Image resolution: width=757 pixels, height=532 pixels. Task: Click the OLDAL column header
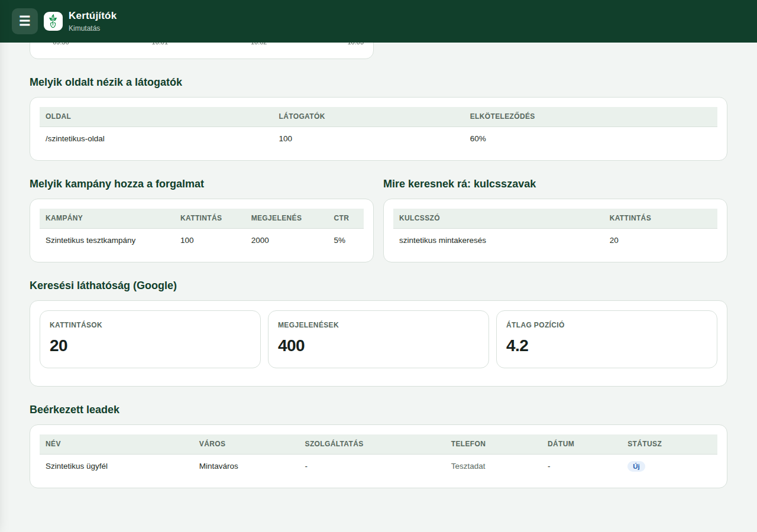[58, 116]
